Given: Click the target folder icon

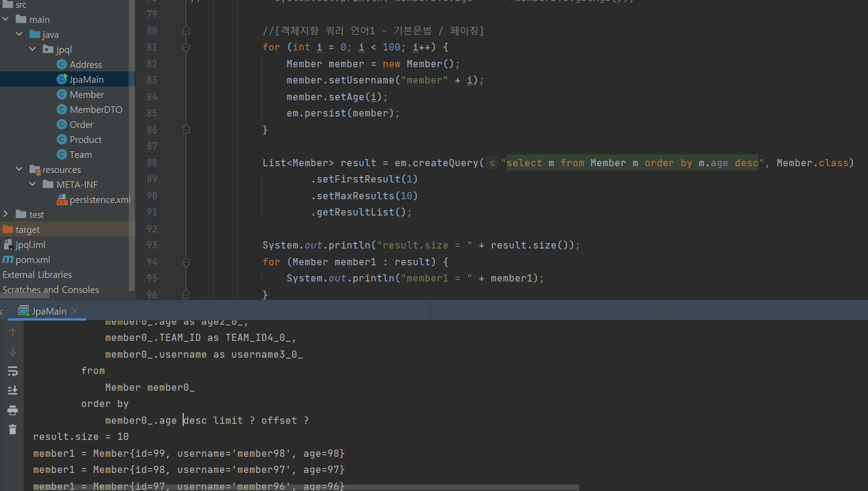Looking at the screenshot, I should [x=8, y=229].
